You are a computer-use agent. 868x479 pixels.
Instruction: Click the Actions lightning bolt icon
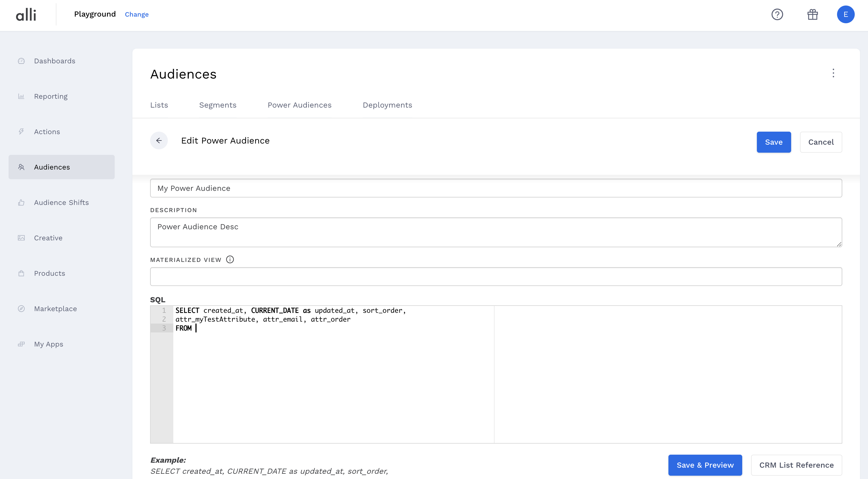coord(21,132)
